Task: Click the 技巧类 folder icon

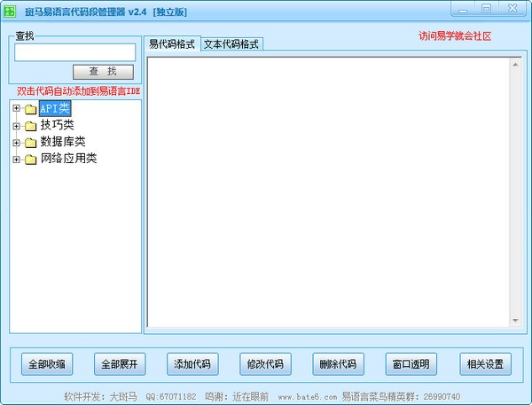Action: (30, 126)
